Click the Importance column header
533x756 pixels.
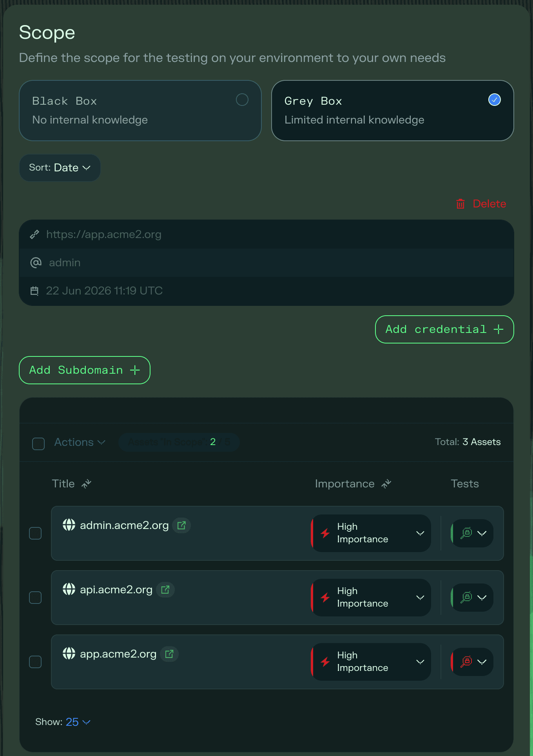tap(345, 484)
